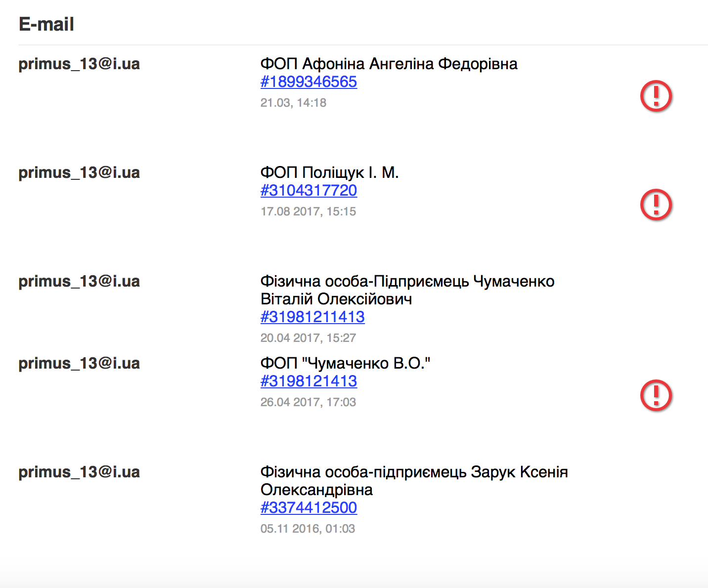Follow the #3104317720 link
This screenshot has width=708, height=588.
309,191
